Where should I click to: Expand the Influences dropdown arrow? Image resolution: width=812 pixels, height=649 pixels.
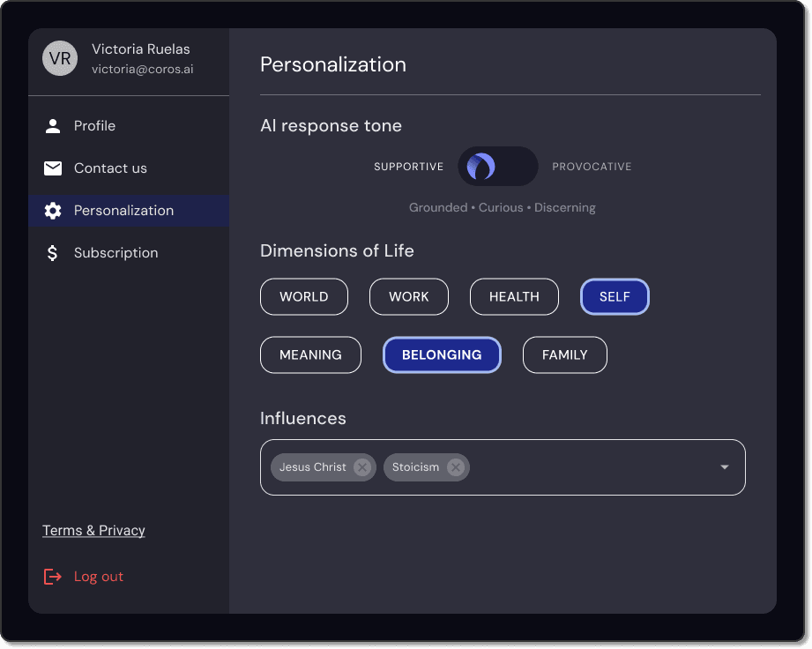(725, 467)
